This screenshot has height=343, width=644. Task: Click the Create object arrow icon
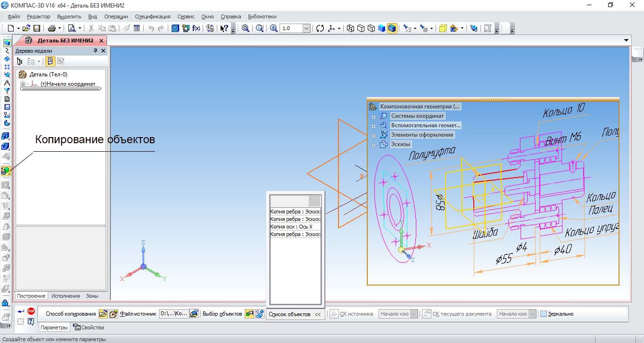pos(21,311)
